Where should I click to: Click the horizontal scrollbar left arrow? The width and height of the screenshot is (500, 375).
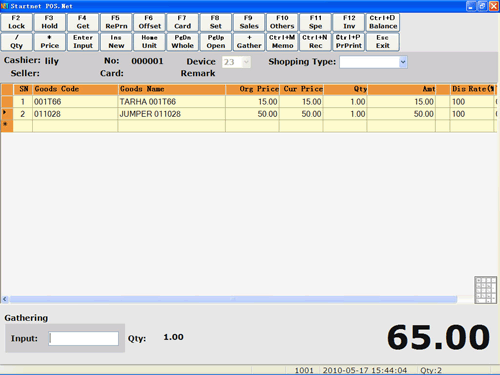(x=5, y=299)
